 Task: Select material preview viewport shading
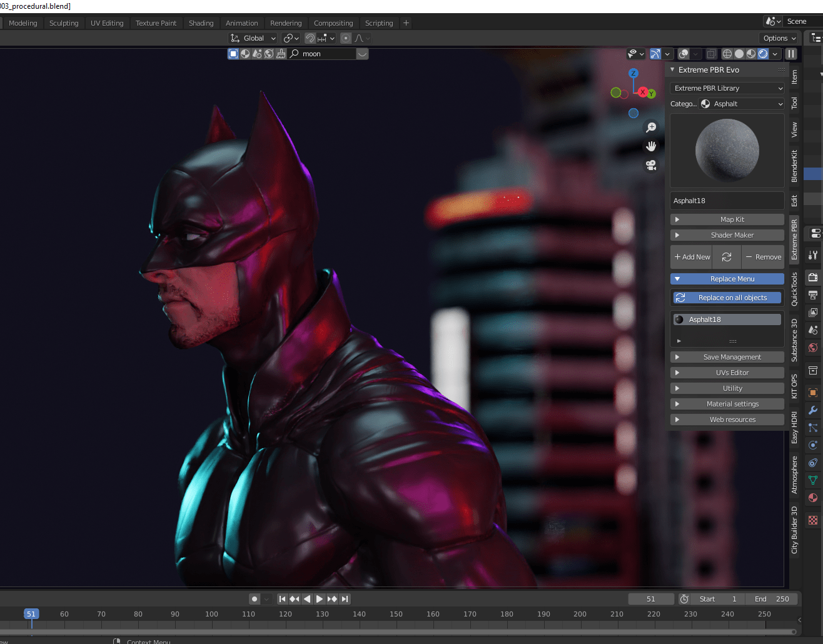[x=751, y=54]
